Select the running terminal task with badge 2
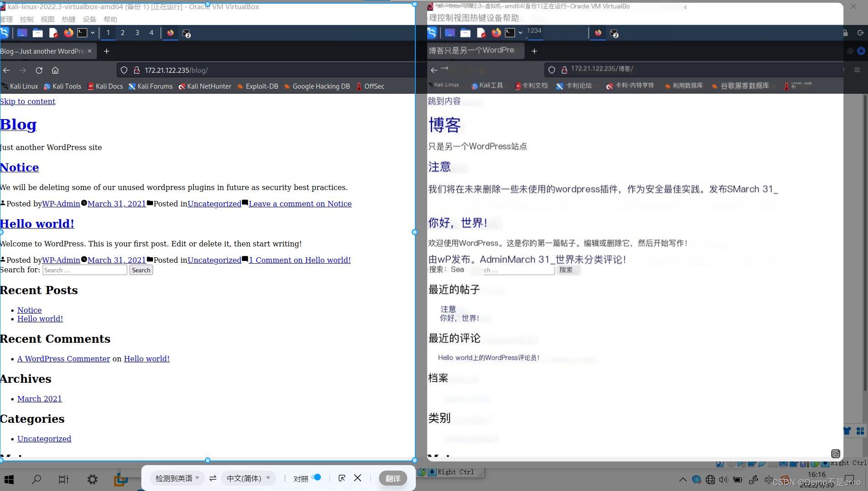This screenshot has height=491, width=868. tap(186, 33)
